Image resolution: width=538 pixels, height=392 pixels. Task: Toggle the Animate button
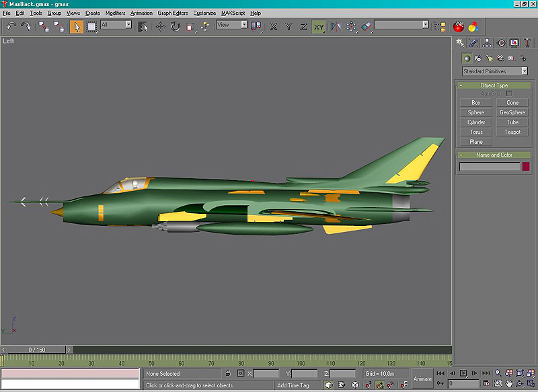(x=422, y=379)
